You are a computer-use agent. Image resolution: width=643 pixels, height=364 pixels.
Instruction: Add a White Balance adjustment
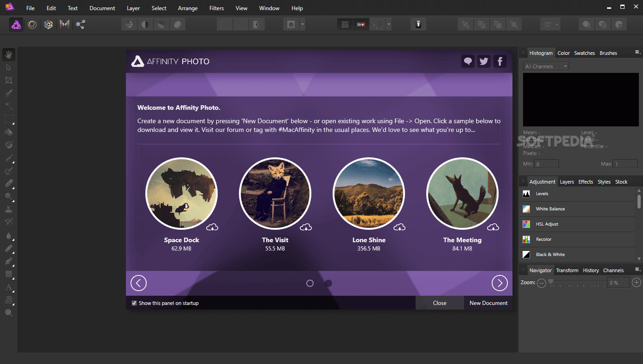578,209
